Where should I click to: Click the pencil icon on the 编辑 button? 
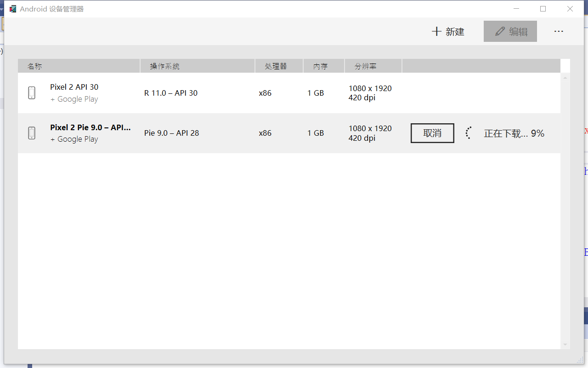(499, 31)
